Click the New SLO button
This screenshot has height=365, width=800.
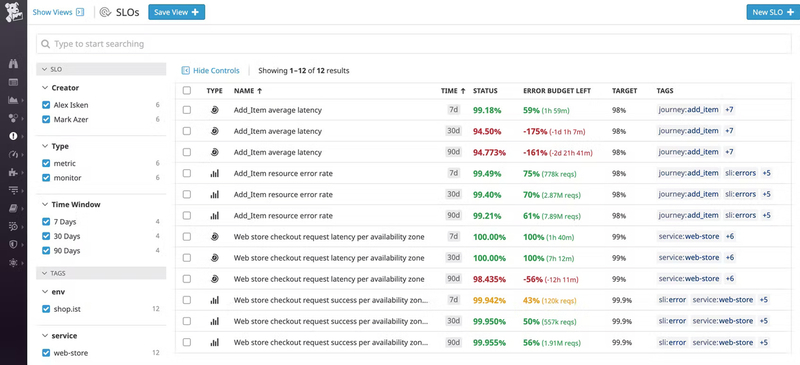[773, 12]
